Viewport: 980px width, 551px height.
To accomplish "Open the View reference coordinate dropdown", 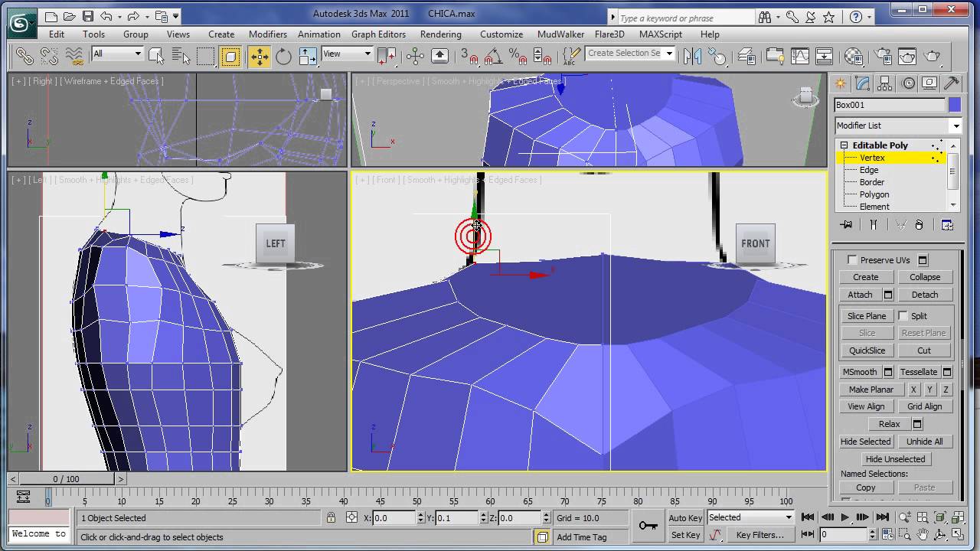I will click(x=347, y=54).
